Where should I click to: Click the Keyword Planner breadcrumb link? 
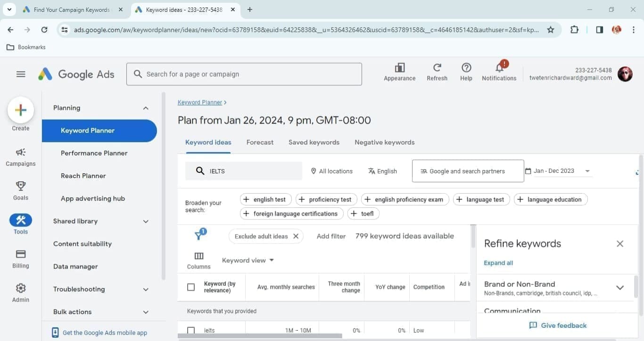click(200, 102)
